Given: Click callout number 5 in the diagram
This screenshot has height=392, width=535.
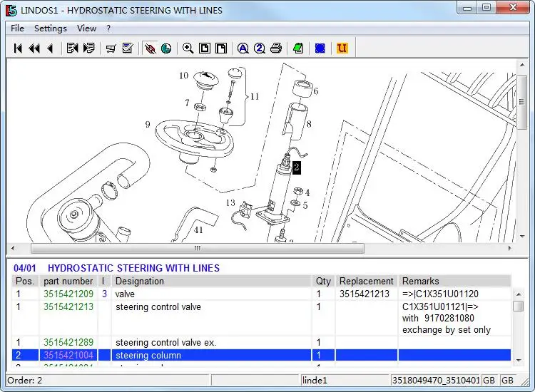Looking at the screenshot, I should (305, 205).
